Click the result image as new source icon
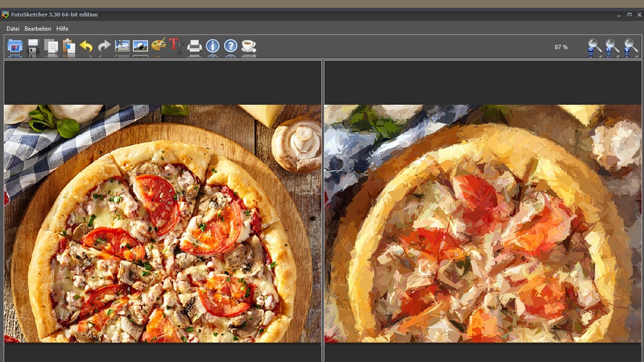This screenshot has width=644, height=362. 140,46
